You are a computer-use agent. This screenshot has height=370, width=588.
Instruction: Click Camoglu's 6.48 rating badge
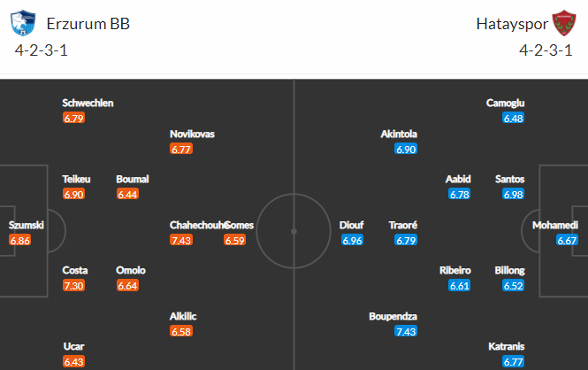[514, 118]
